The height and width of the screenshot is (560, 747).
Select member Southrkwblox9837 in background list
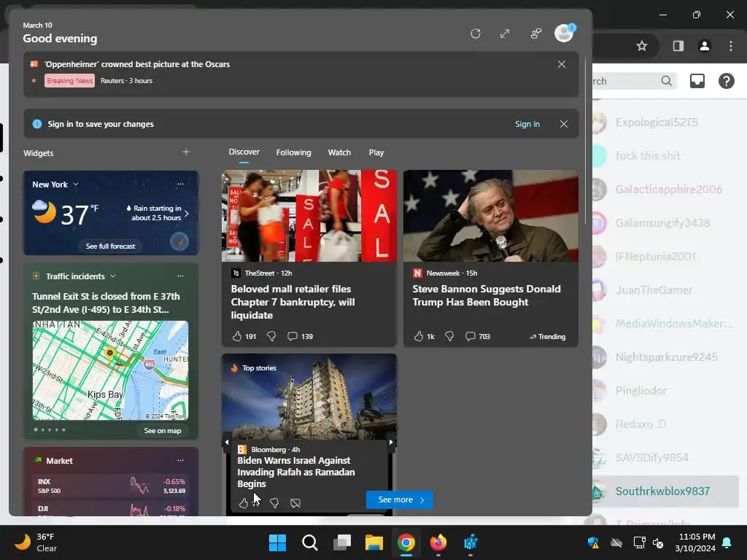click(665, 491)
